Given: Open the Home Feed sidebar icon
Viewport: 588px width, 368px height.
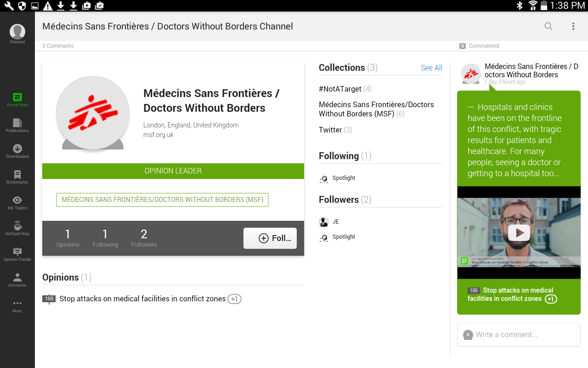Looking at the screenshot, I should click(x=17, y=99).
